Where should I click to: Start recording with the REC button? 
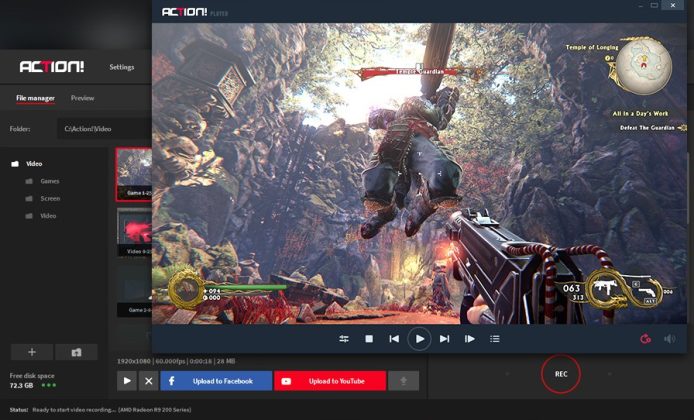561,374
